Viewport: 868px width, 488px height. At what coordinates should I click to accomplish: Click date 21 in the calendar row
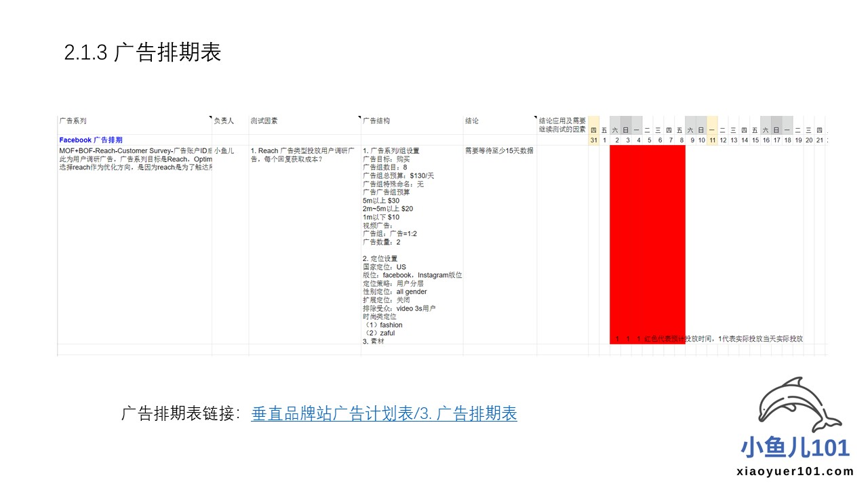coord(819,140)
